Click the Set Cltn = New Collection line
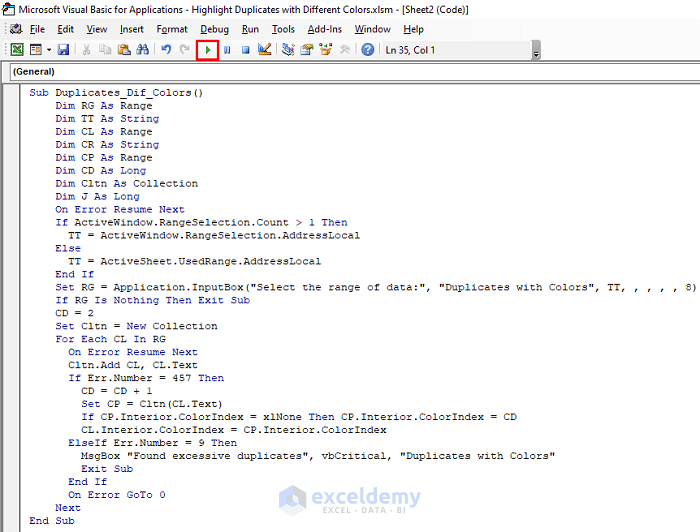Viewport: 700px width, 532px height. [x=136, y=326]
